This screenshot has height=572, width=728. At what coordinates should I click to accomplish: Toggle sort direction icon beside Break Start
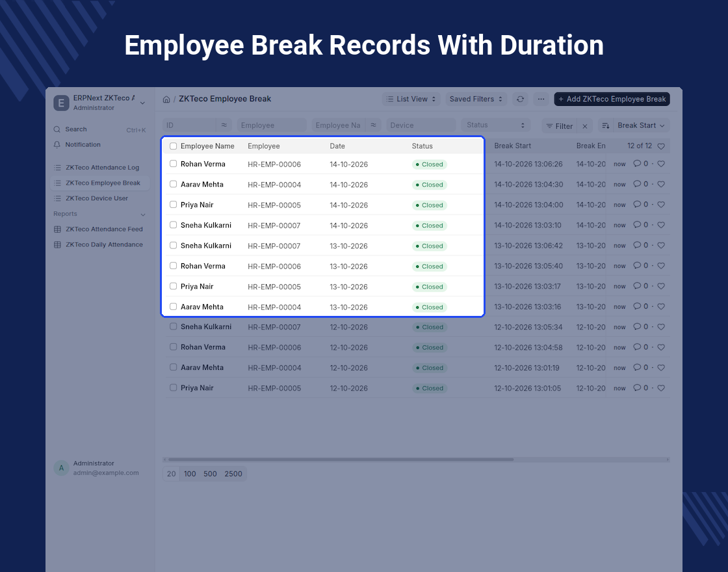[x=605, y=126]
